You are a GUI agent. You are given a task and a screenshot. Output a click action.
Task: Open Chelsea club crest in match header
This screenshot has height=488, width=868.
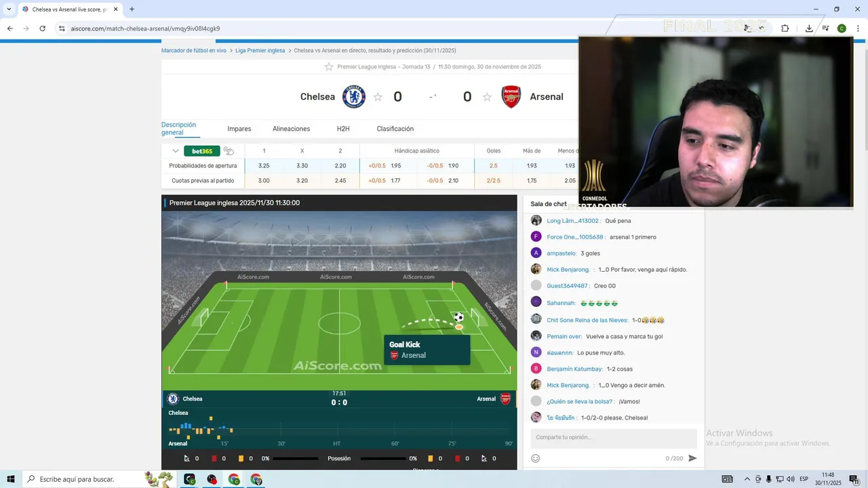click(354, 97)
